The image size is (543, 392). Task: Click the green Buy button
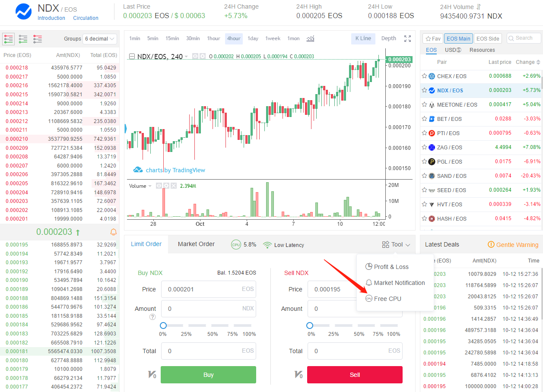tap(208, 375)
